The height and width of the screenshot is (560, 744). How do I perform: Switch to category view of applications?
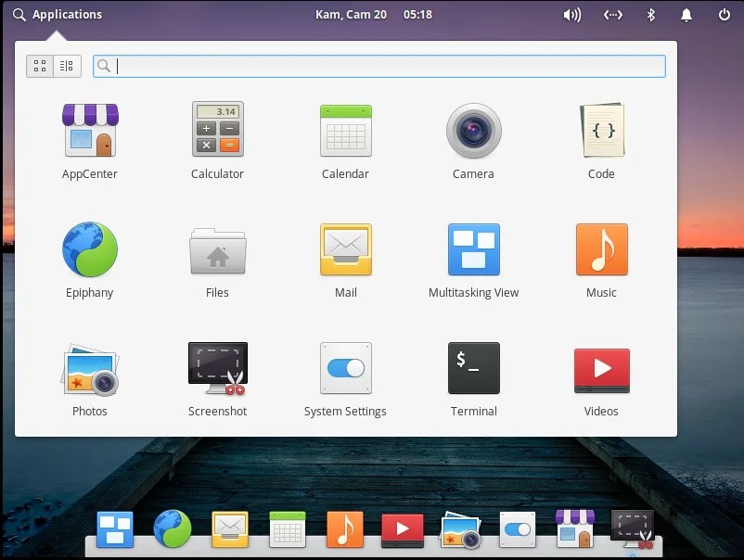[67, 66]
